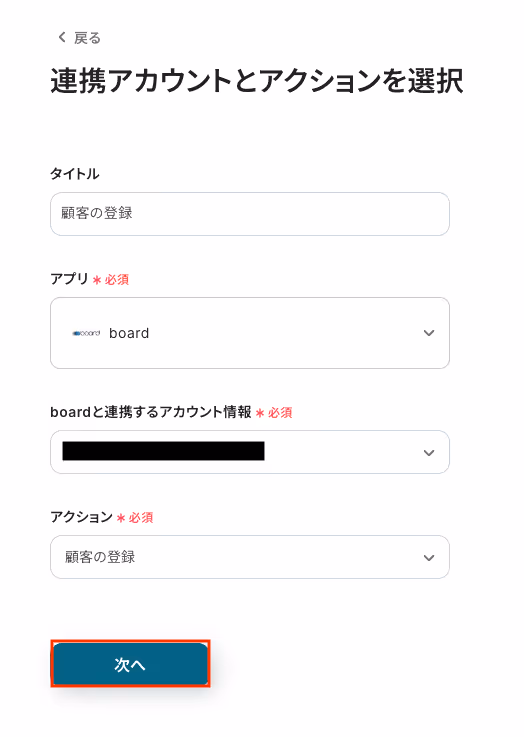
Task: Click the 必須 marker beside アプリ
Action: pyautogui.click(x=117, y=280)
